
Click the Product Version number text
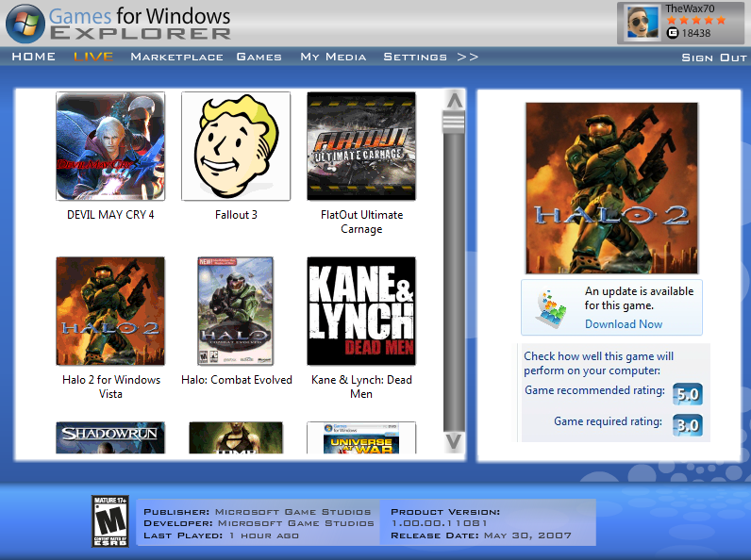440,523
